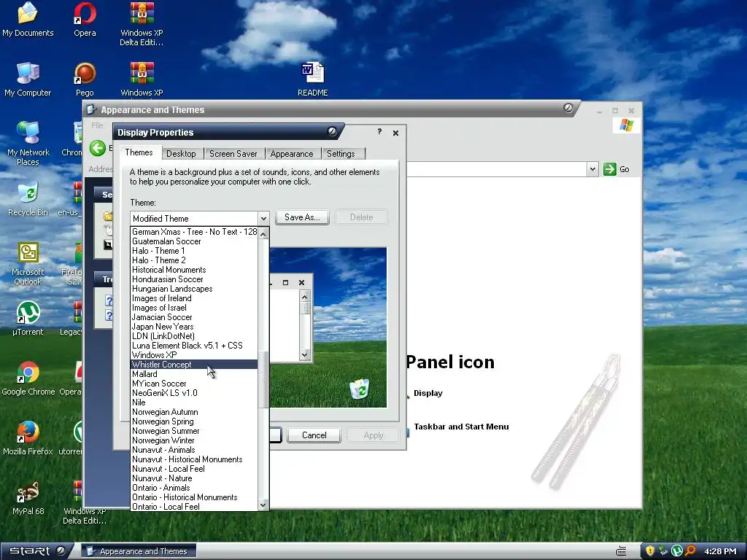
Task: Launch the µTorrent desktop shortcut
Action: point(28,318)
